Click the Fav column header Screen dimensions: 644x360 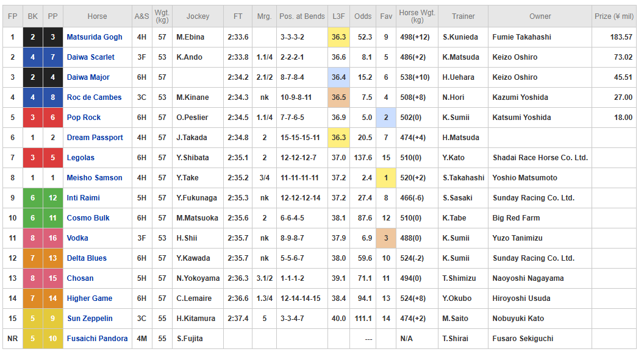(x=386, y=16)
